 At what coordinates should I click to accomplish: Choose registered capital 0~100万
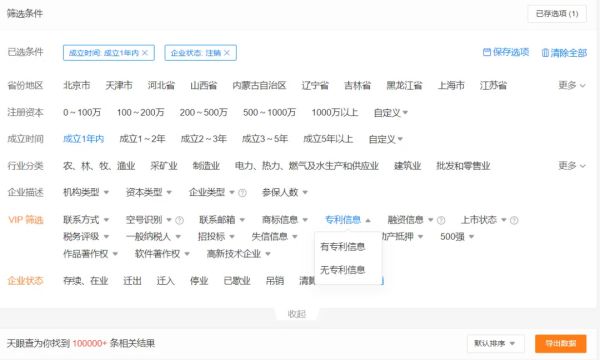coord(82,112)
